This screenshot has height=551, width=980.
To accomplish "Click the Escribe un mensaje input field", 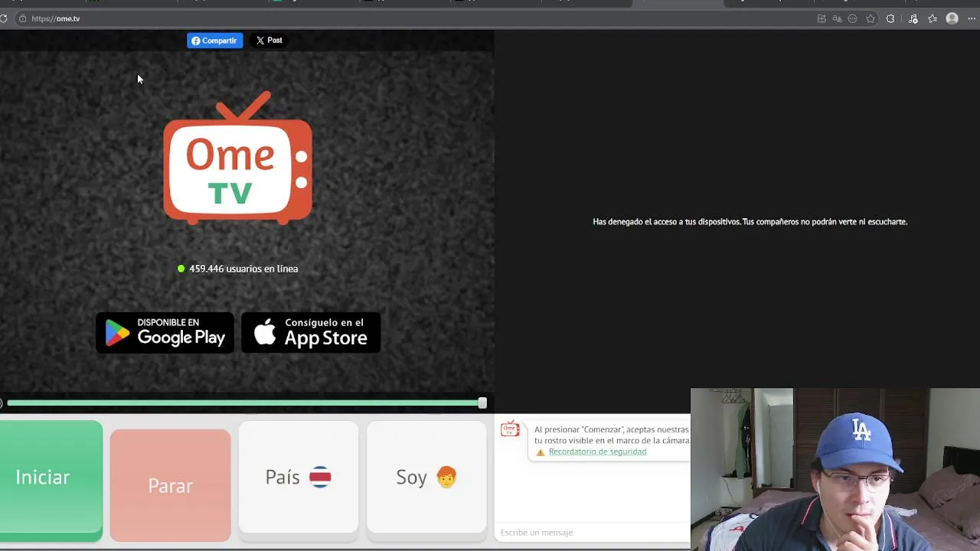I will (x=593, y=532).
